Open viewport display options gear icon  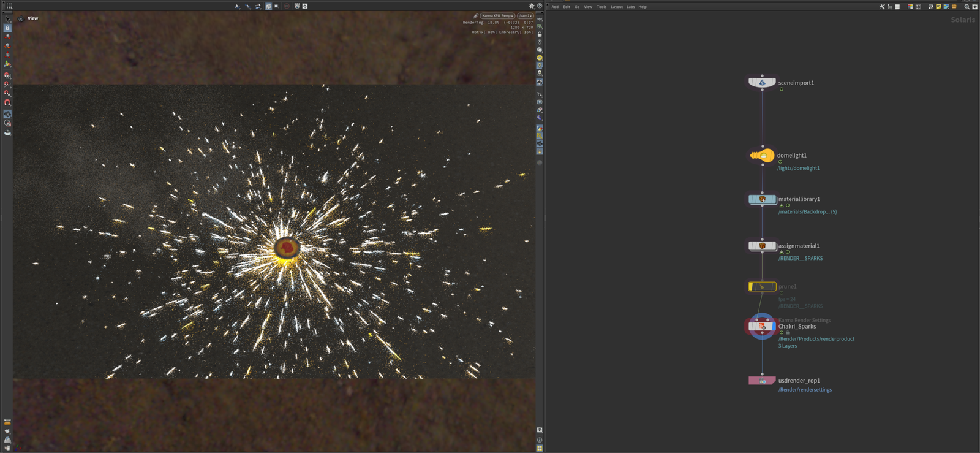click(x=532, y=6)
